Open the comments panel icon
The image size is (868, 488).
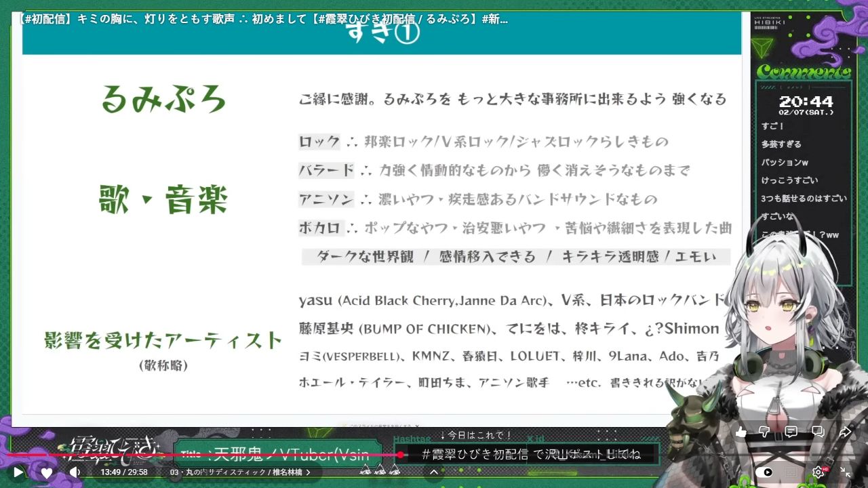tap(791, 432)
